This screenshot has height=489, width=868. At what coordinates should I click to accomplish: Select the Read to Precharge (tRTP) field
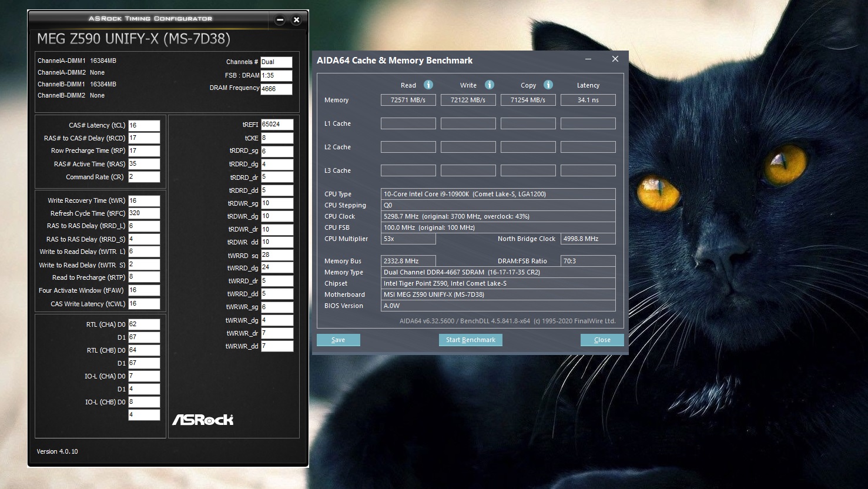tap(144, 277)
